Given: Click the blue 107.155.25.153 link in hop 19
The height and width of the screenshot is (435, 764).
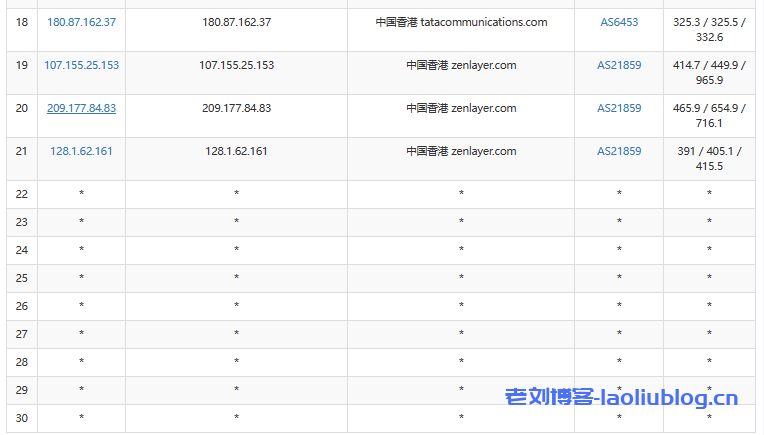Looking at the screenshot, I should (x=81, y=65).
